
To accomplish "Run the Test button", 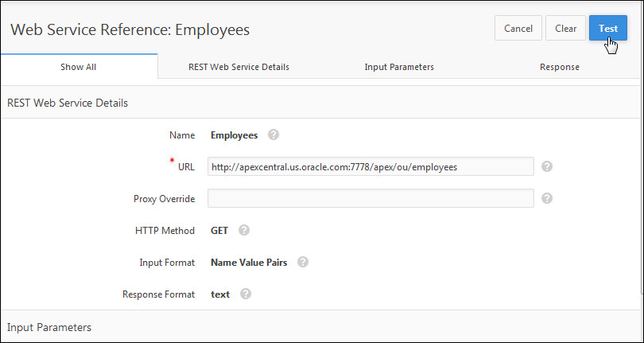I will (x=607, y=29).
